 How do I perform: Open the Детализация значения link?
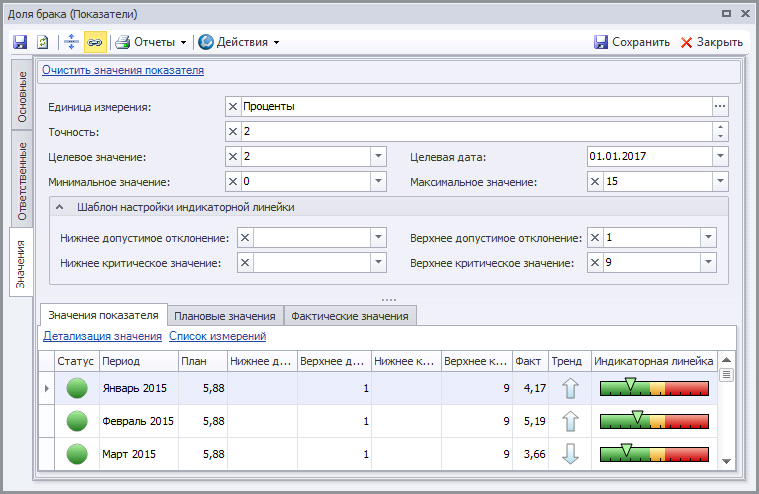(x=103, y=336)
